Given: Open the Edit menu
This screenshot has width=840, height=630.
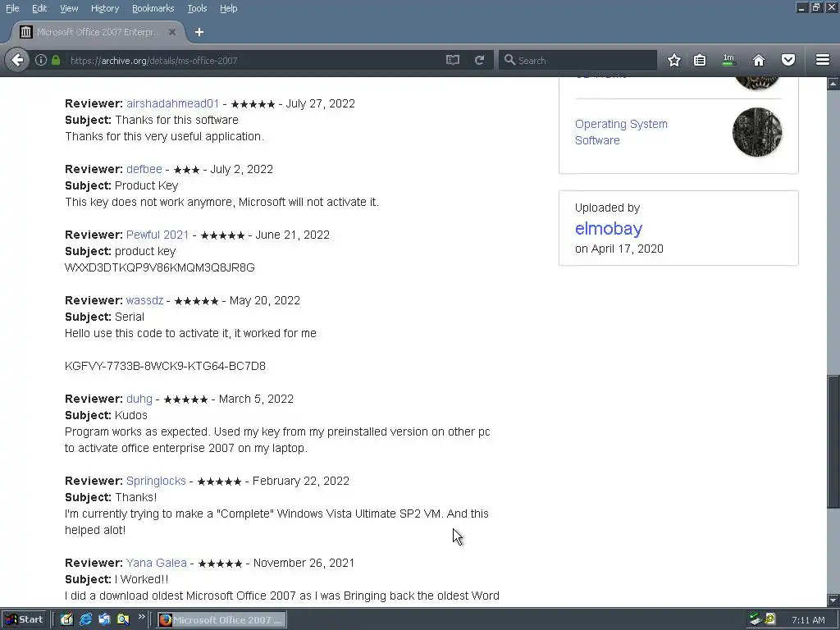Looking at the screenshot, I should click(x=39, y=8).
